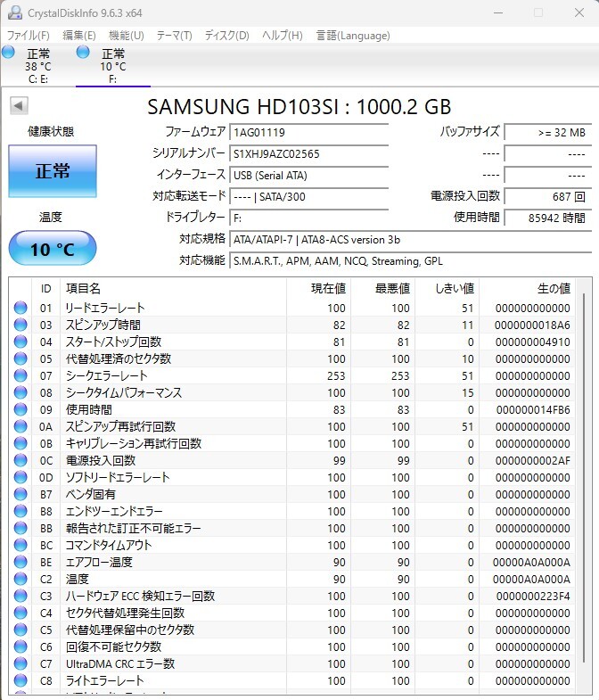This screenshot has height=700, width=599.
Task: Click the 10 °C temperature button
Action: click(53, 249)
